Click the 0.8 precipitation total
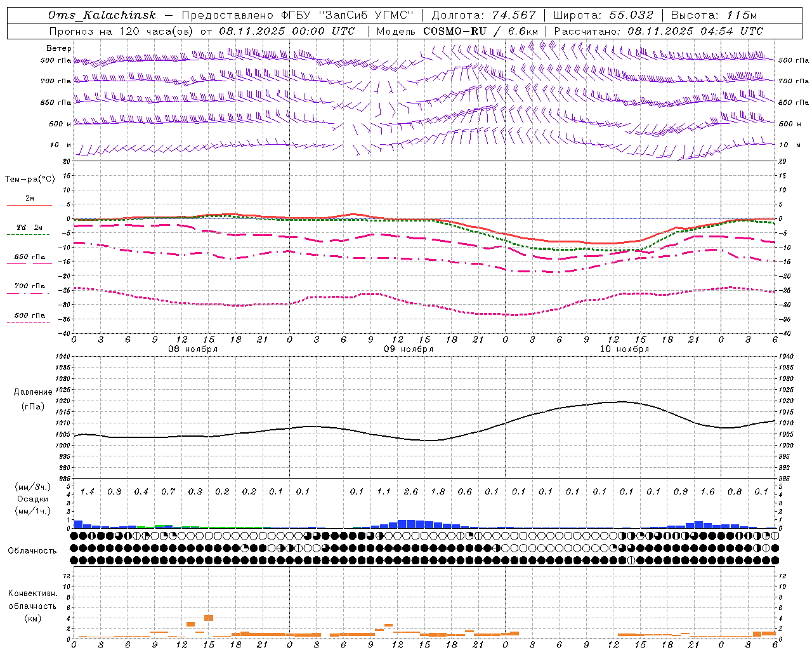This screenshot has width=812, height=650. (x=735, y=492)
